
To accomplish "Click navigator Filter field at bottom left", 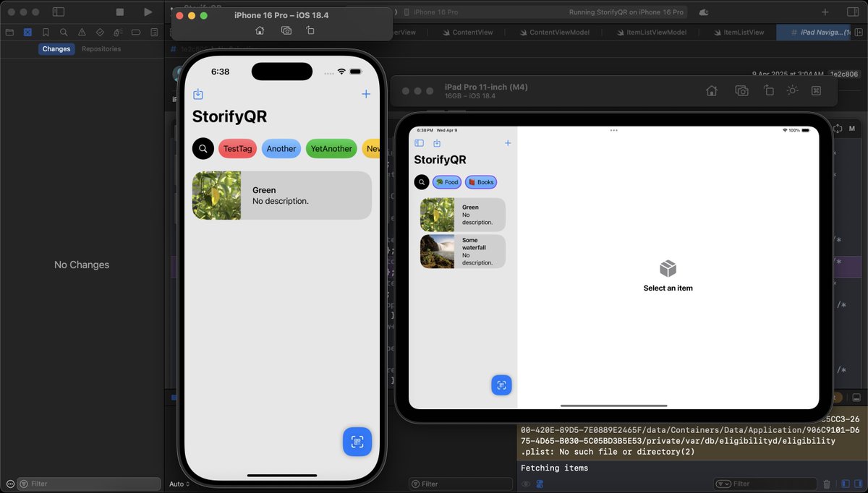I will tap(88, 484).
